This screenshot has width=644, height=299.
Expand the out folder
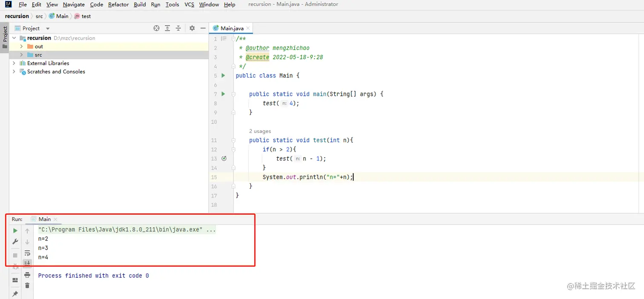tap(21, 46)
